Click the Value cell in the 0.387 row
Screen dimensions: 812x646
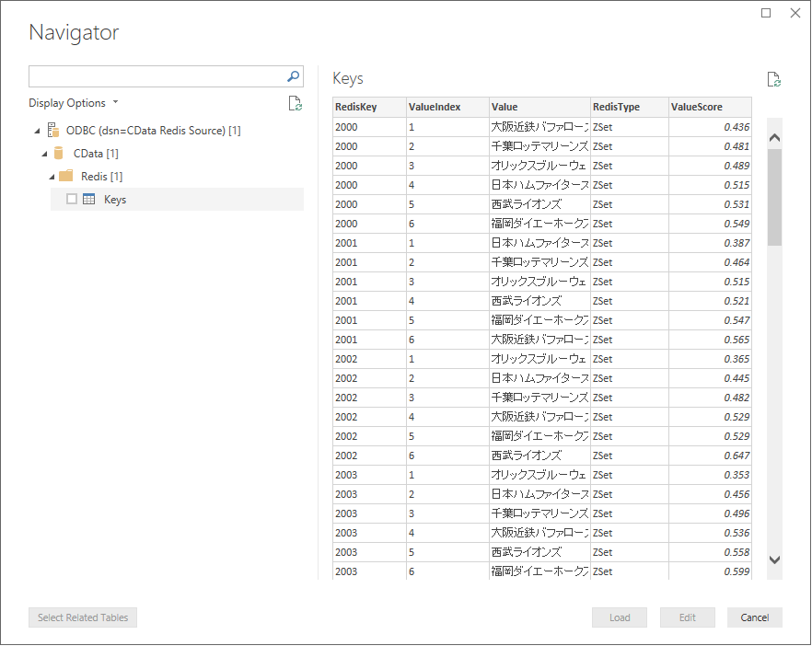coord(539,243)
